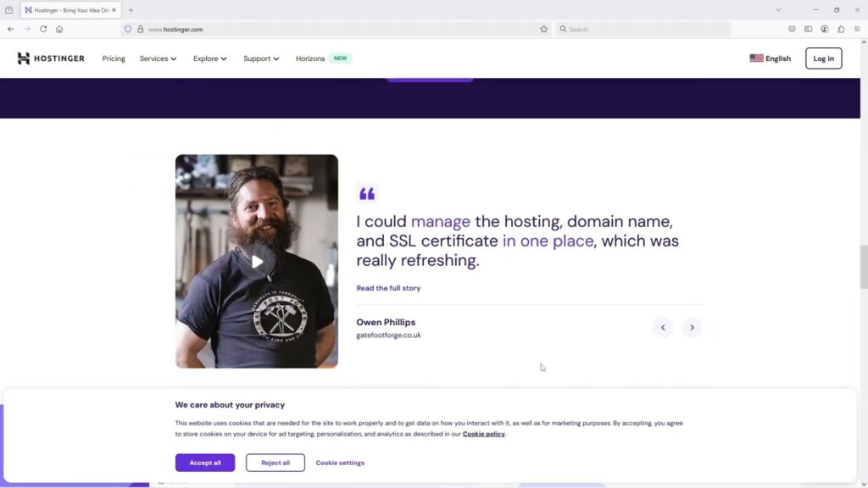
Task: Play the Owen Phillips testimonial video
Action: tap(257, 261)
